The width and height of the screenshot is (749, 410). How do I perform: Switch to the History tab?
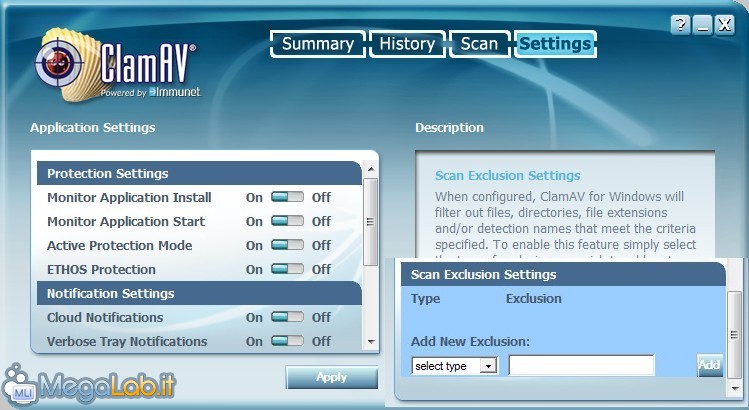[407, 44]
